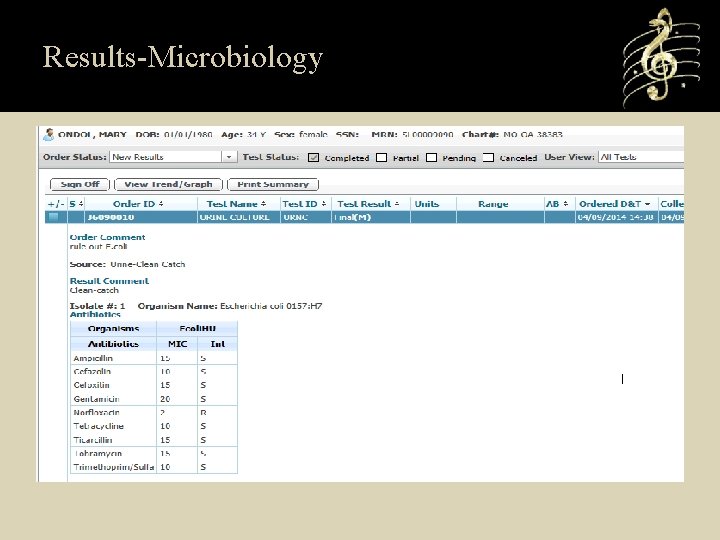
Task: Select the Cefazolin antibiotic row
Action: pos(154,371)
